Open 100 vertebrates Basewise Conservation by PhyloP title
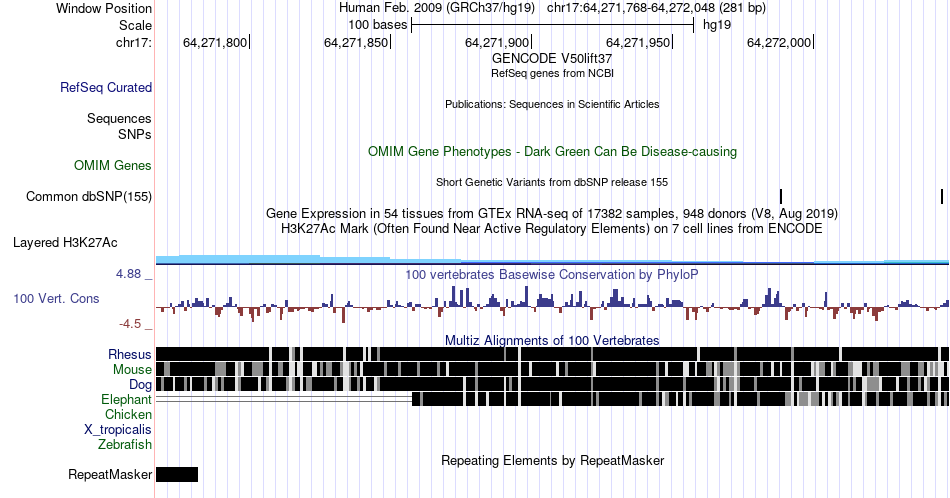This screenshot has height=498, width=950. (x=552, y=274)
